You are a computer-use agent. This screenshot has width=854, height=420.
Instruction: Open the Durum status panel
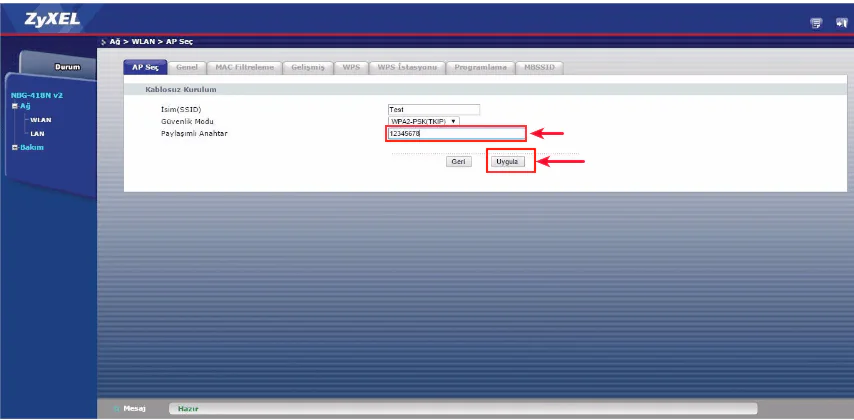[x=68, y=67]
